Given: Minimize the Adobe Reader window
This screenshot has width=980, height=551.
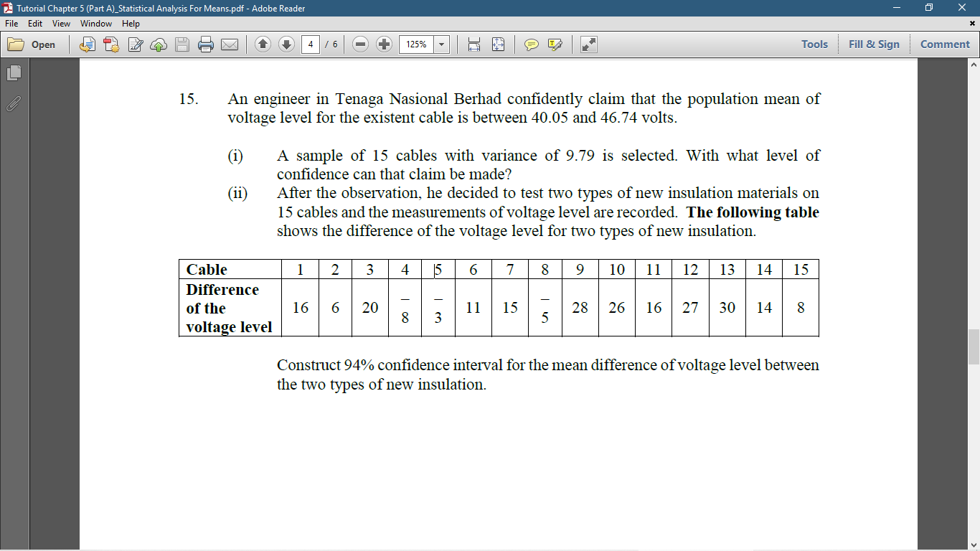Looking at the screenshot, I should pos(896,8).
